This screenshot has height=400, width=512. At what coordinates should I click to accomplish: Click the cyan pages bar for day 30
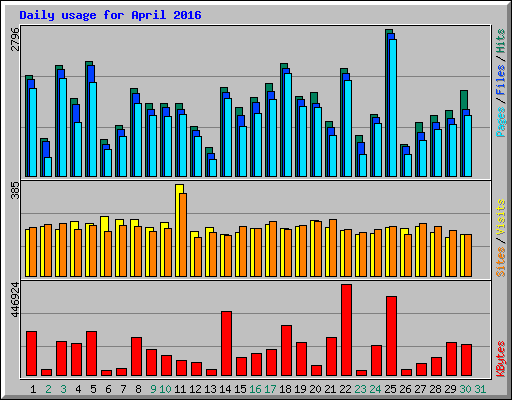(x=468, y=146)
